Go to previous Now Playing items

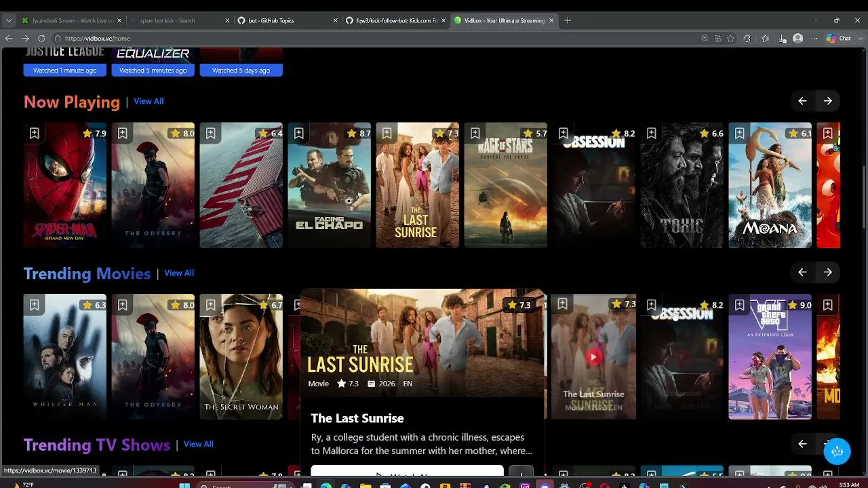tap(802, 101)
